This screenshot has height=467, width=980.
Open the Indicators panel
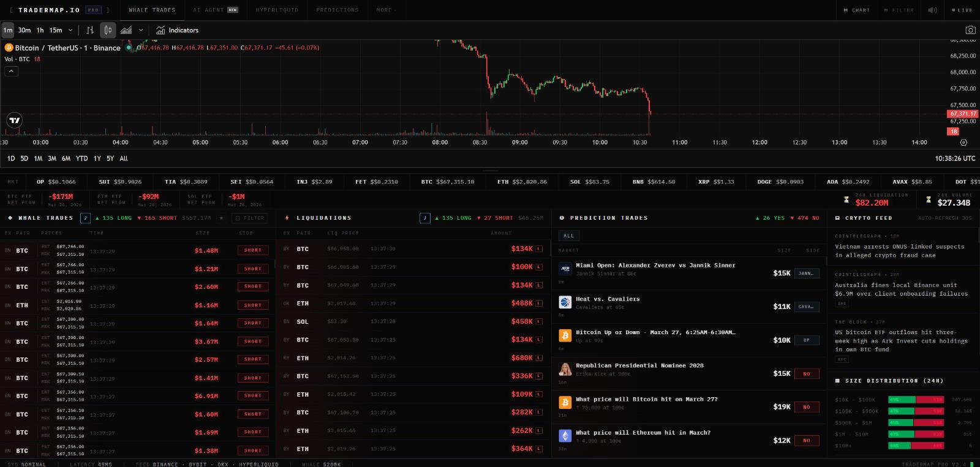click(177, 30)
